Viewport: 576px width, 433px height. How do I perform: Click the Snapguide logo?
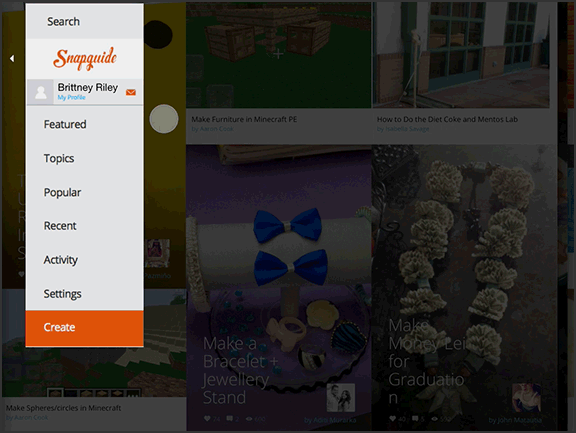[85, 59]
